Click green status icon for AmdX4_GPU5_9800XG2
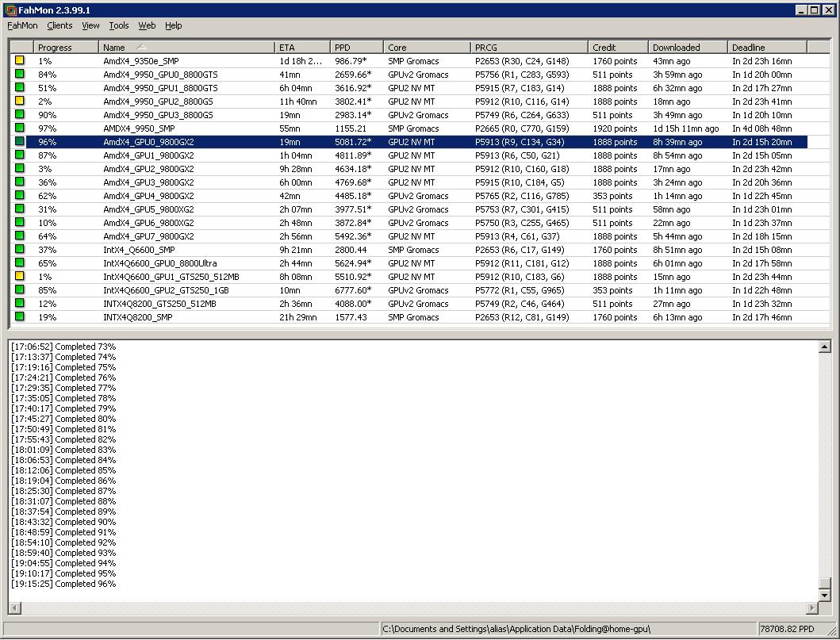This screenshot has width=840, height=640. [20, 209]
